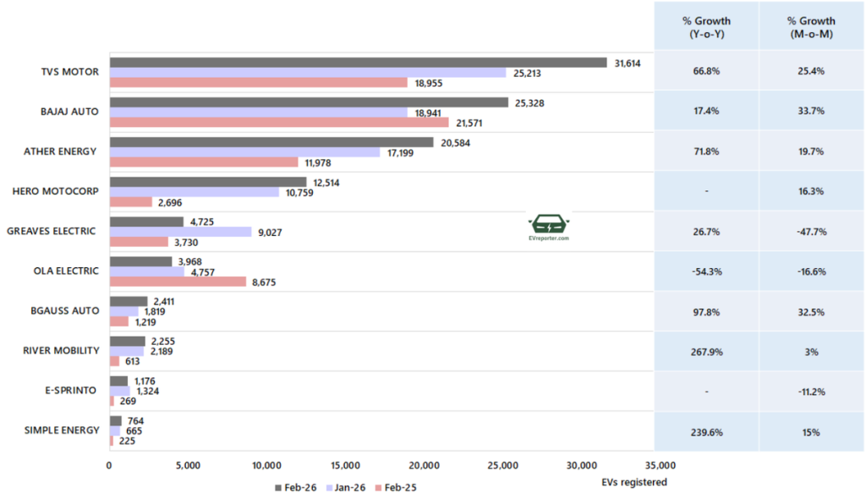This screenshot has height=504, width=866.
Task: Select Bajaj Auto Feb-25 bar 21,571
Action: click(279, 123)
